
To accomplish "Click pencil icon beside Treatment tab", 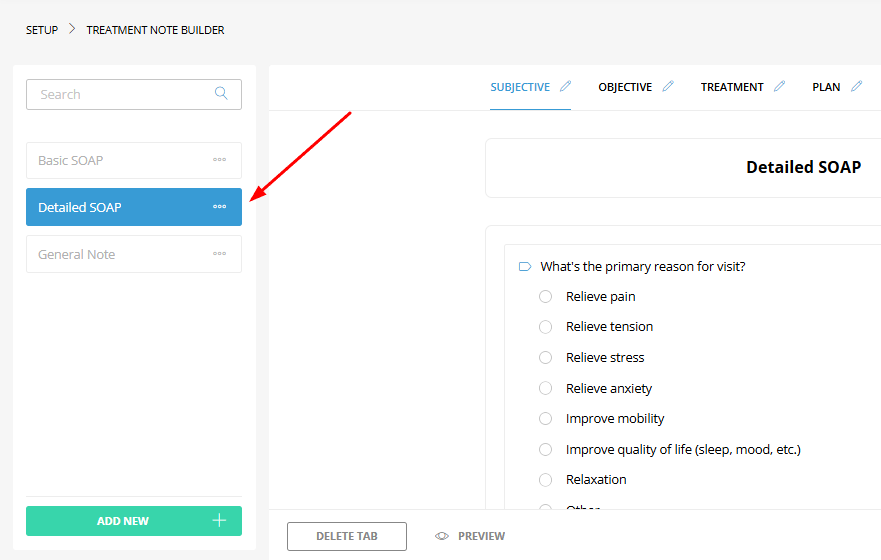I will pos(780,87).
